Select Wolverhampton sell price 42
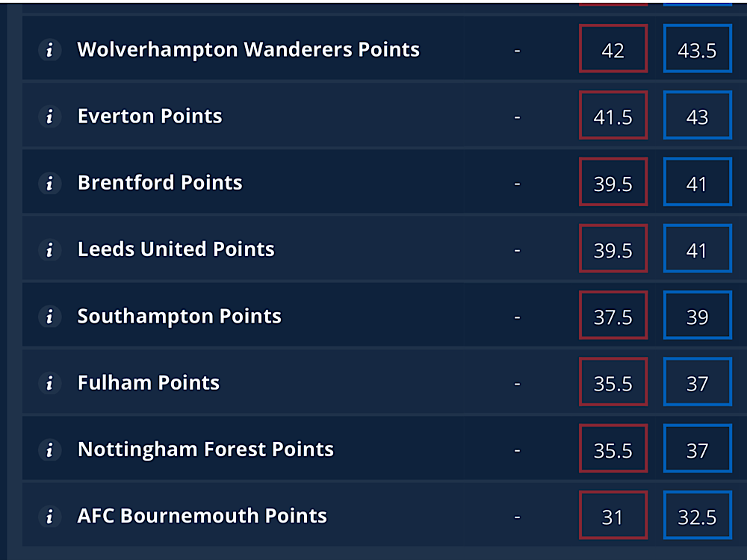 [x=613, y=49]
